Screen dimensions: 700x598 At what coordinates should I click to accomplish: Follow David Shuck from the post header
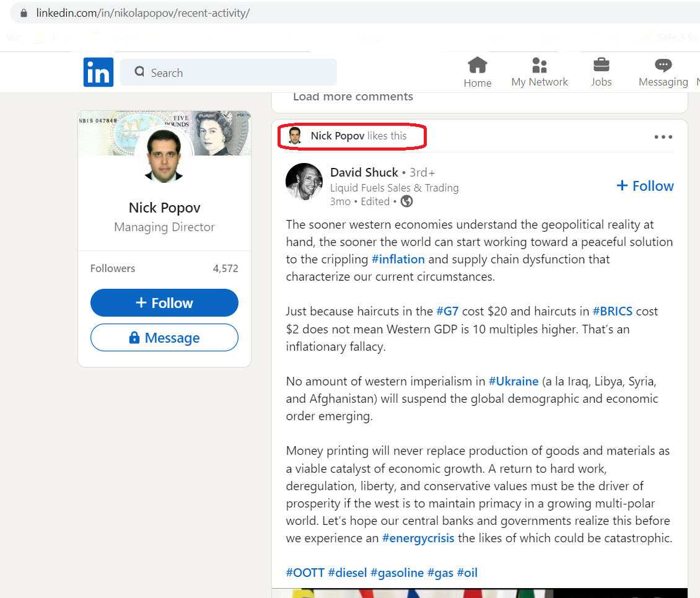(x=645, y=186)
